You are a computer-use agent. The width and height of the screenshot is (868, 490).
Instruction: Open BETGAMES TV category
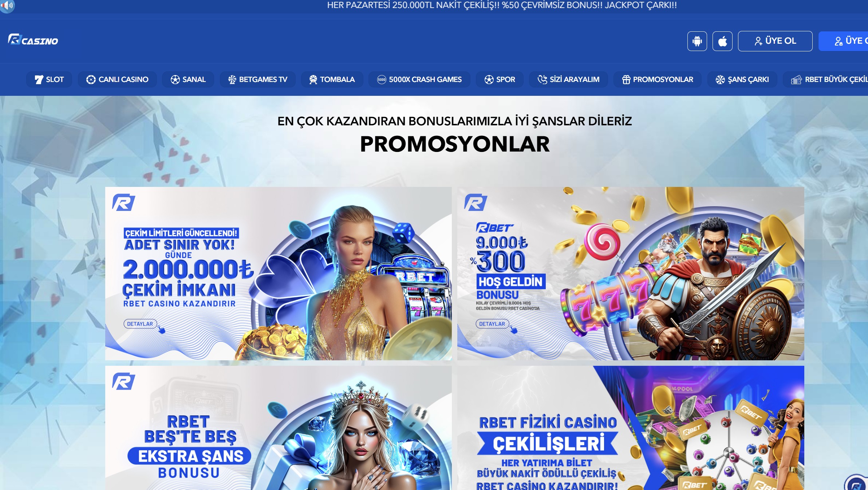click(x=257, y=79)
